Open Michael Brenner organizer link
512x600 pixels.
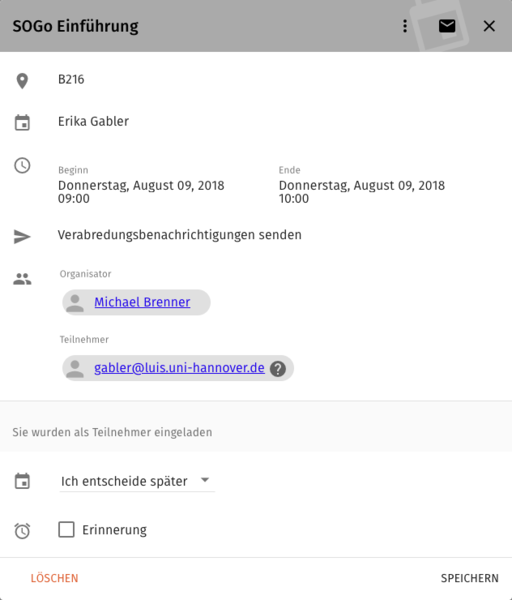point(142,302)
